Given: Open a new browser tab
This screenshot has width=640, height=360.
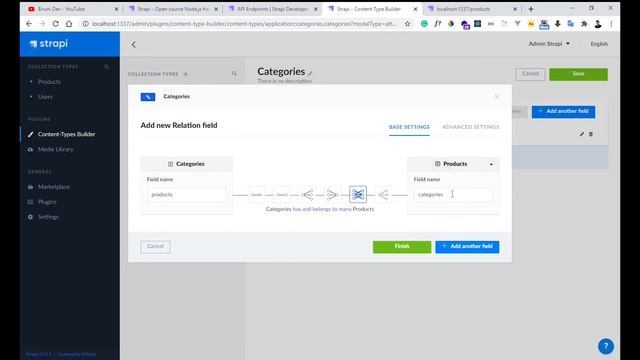Looking at the screenshot, I should [531, 9].
